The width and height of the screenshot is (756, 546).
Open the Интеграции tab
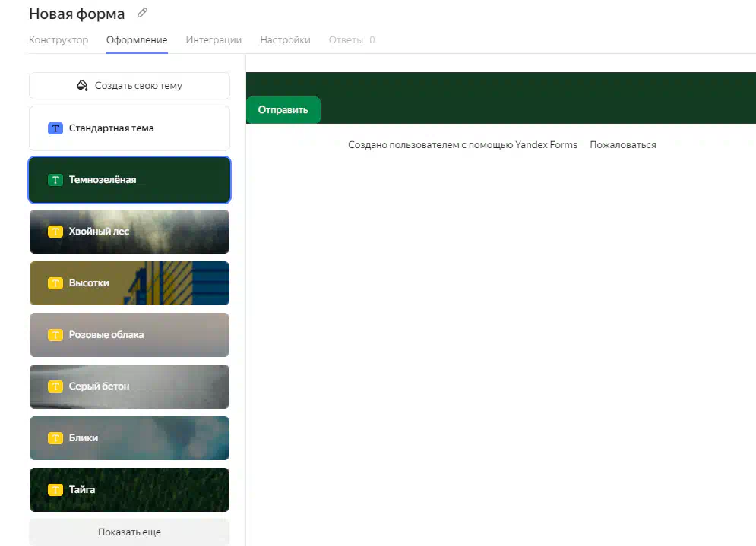coord(214,40)
